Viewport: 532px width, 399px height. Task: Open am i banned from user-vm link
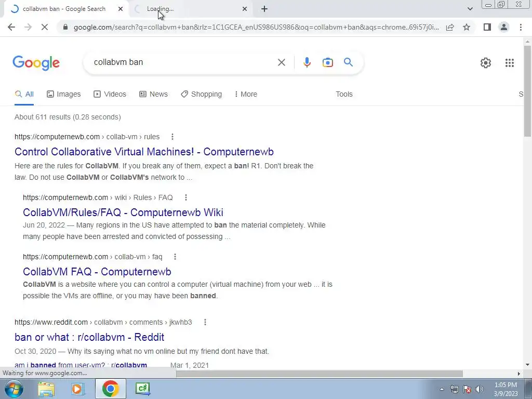click(81, 365)
